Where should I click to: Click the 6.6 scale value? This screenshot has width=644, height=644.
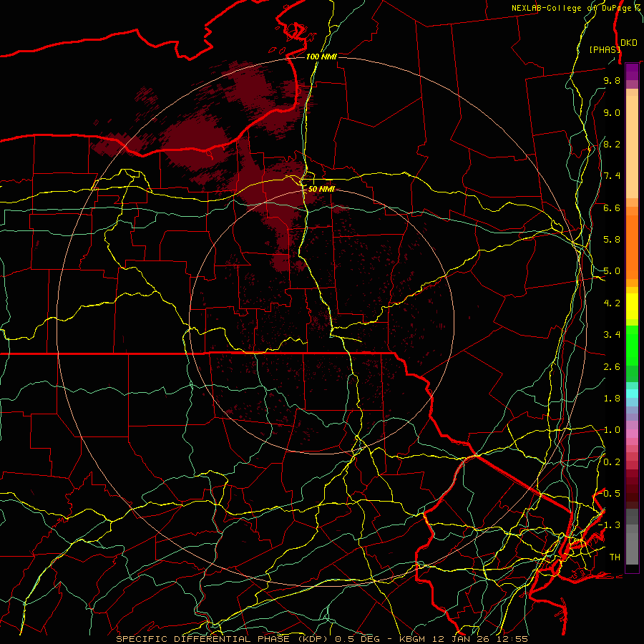pos(612,208)
